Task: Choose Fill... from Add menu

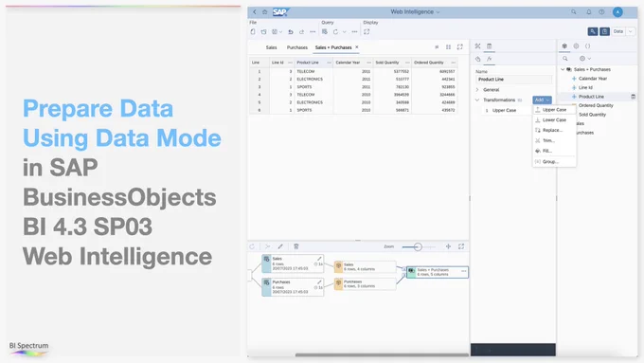Action: coord(554,151)
